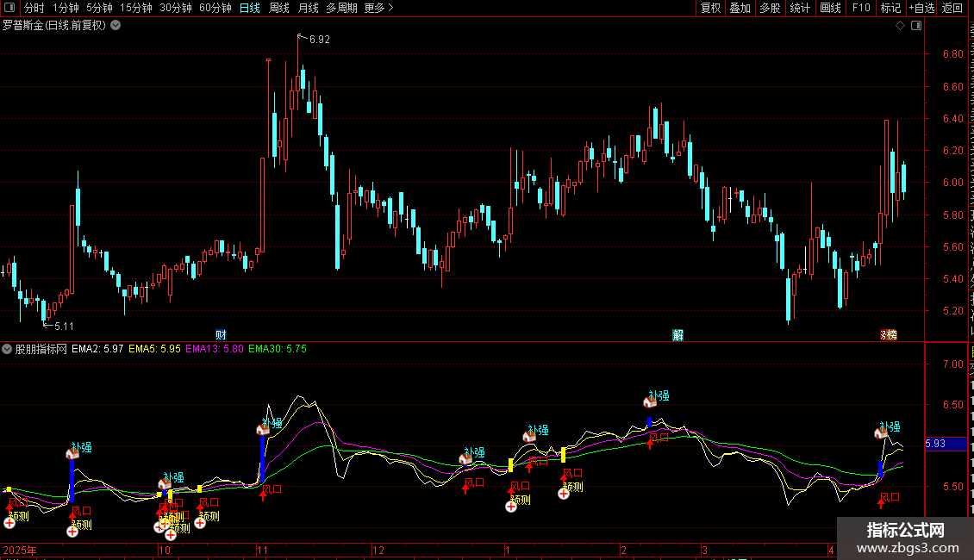This screenshot has height=560, width=974.
Task: Click the 股朋指标网 indicator name
Action: (x=41, y=349)
